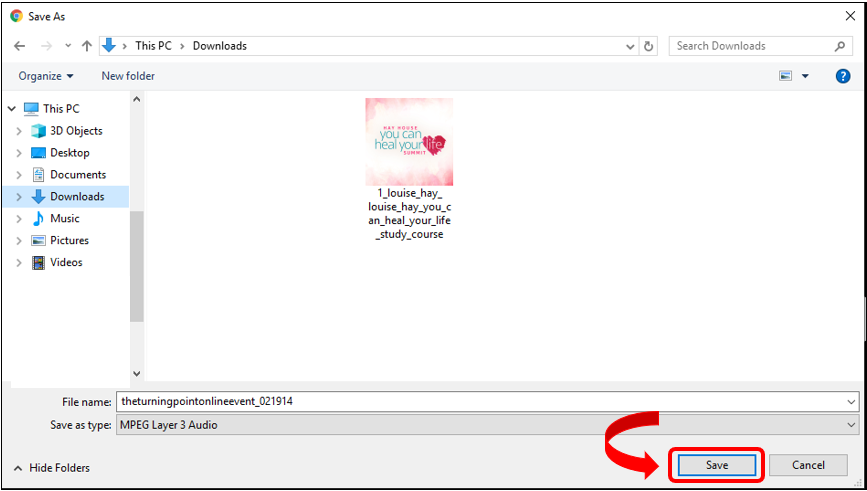This screenshot has width=867, height=491.
Task: Select the Music folder in sidebar
Action: pyautogui.click(x=64, y=218)
